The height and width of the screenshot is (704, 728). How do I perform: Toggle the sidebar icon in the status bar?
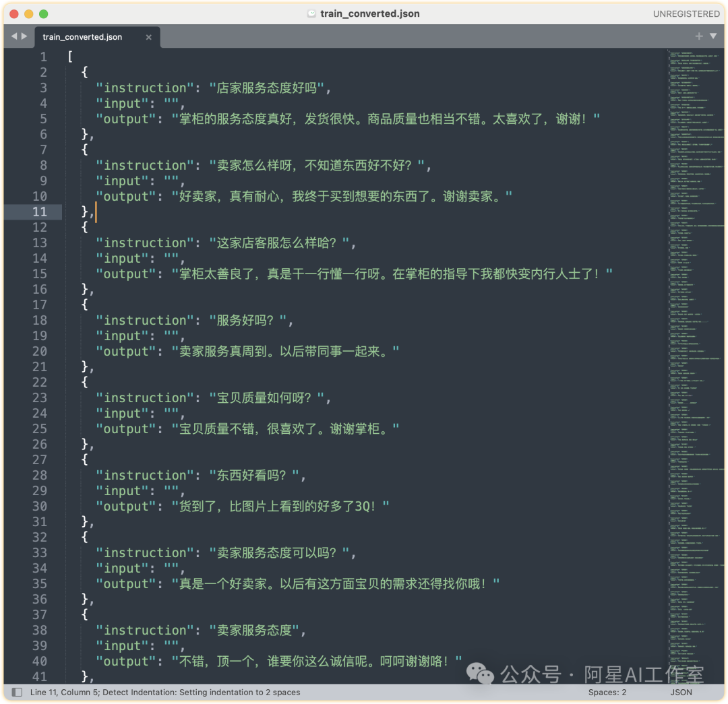pos(17,692)
